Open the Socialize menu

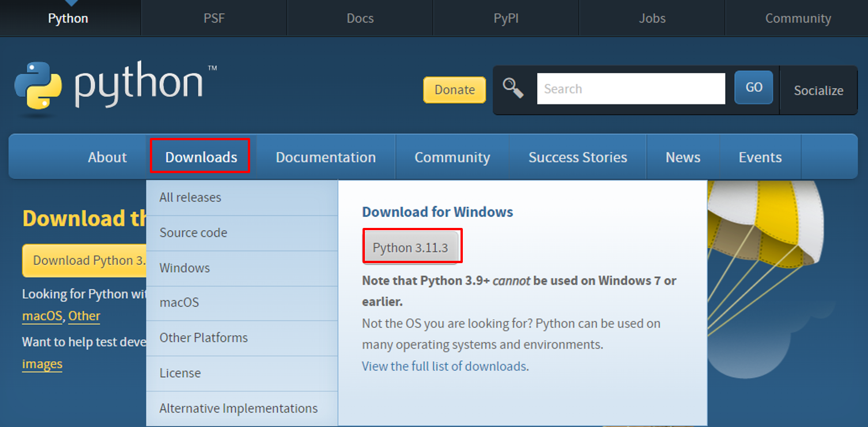click(818, 91)
